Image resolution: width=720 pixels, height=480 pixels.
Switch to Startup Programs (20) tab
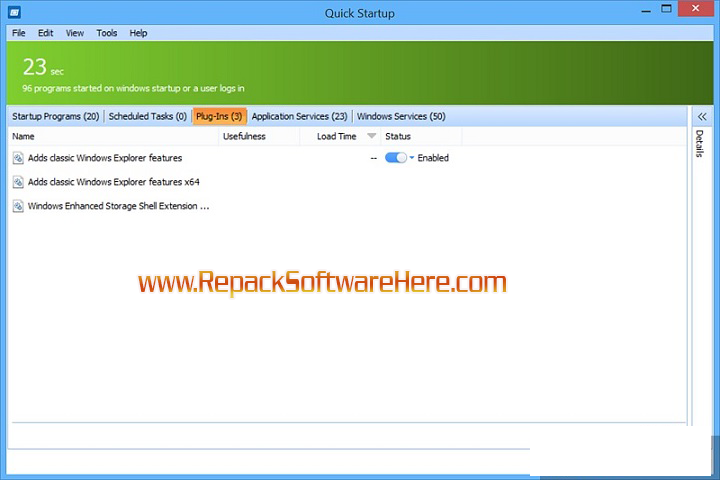56,117
